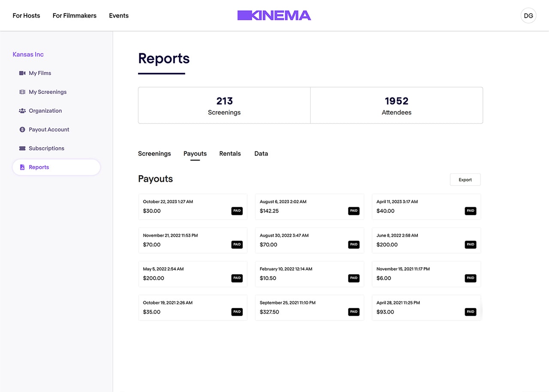Image resolution: width=549 pixels, height=392 pixels.
Task: Click the Export button
Action: [465, 180]
